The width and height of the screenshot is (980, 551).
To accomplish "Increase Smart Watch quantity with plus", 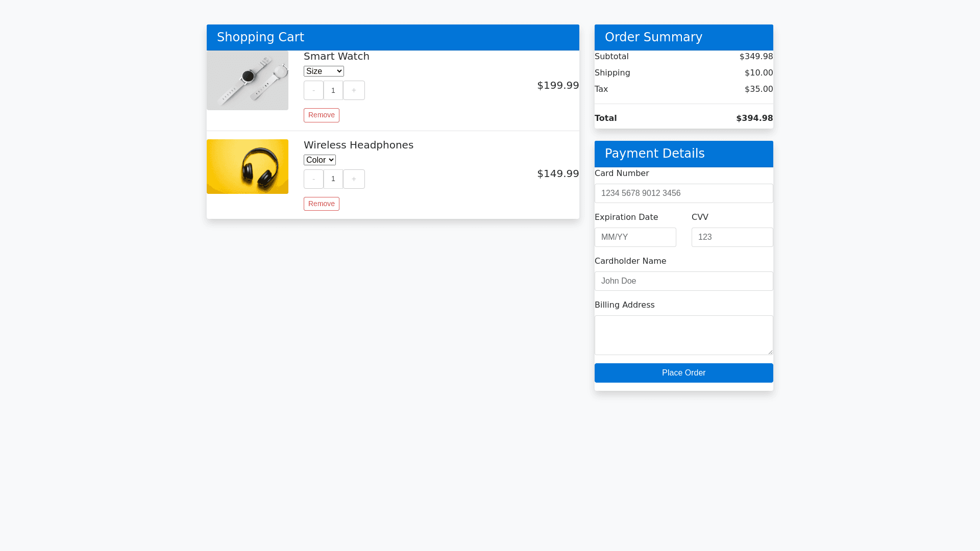I will click(x=354, y=90).
